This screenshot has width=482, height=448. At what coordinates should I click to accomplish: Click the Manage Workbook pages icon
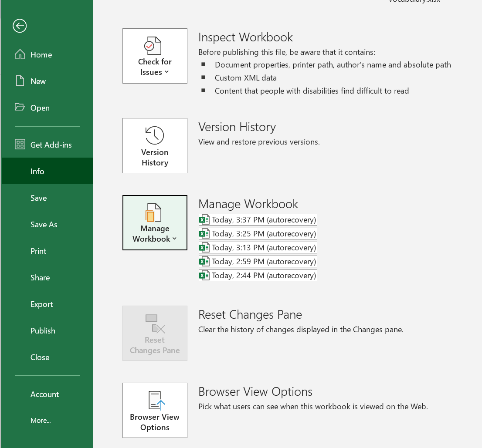(x=153, y=212)
